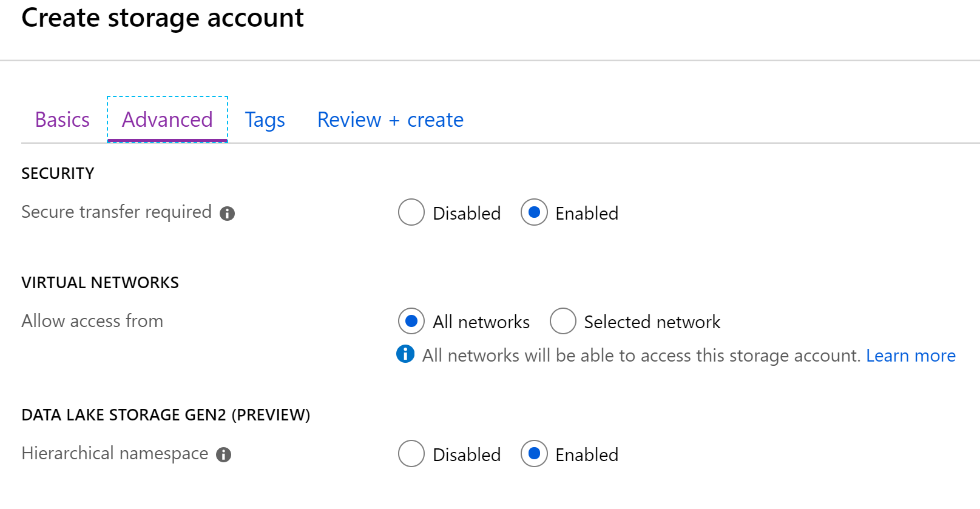Viewport: 980px width, 509px height.
Task: Switch to the Basics tab
Action: click(63, 120)
